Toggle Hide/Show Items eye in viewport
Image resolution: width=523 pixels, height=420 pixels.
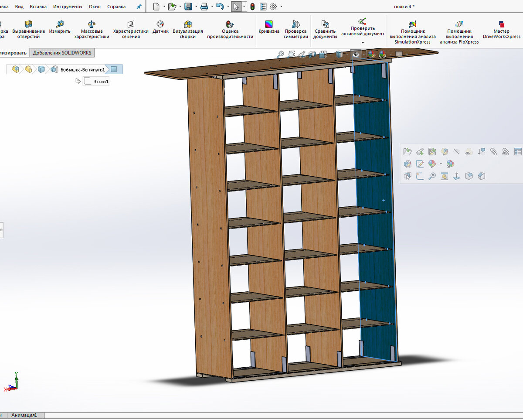click(x=356, y=54)
